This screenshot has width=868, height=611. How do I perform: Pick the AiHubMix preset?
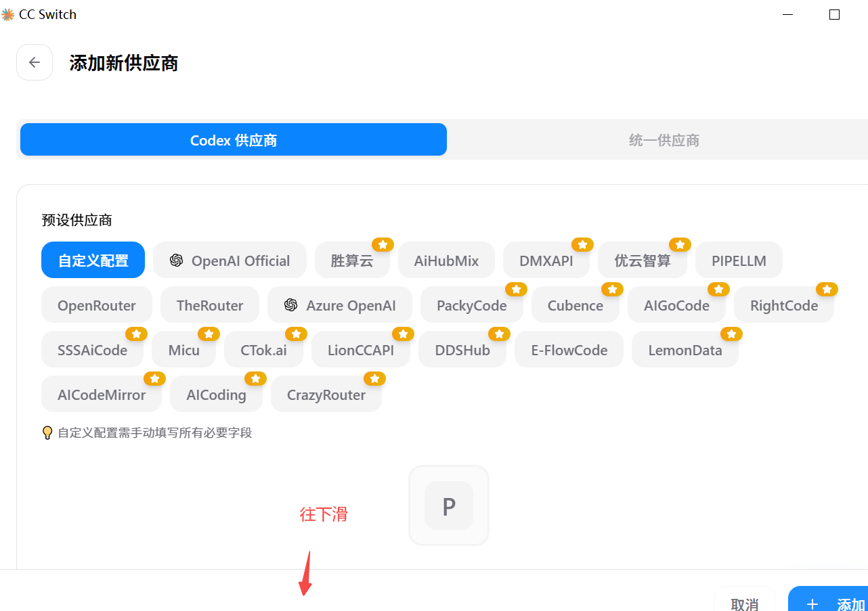(x=446, y=260)
